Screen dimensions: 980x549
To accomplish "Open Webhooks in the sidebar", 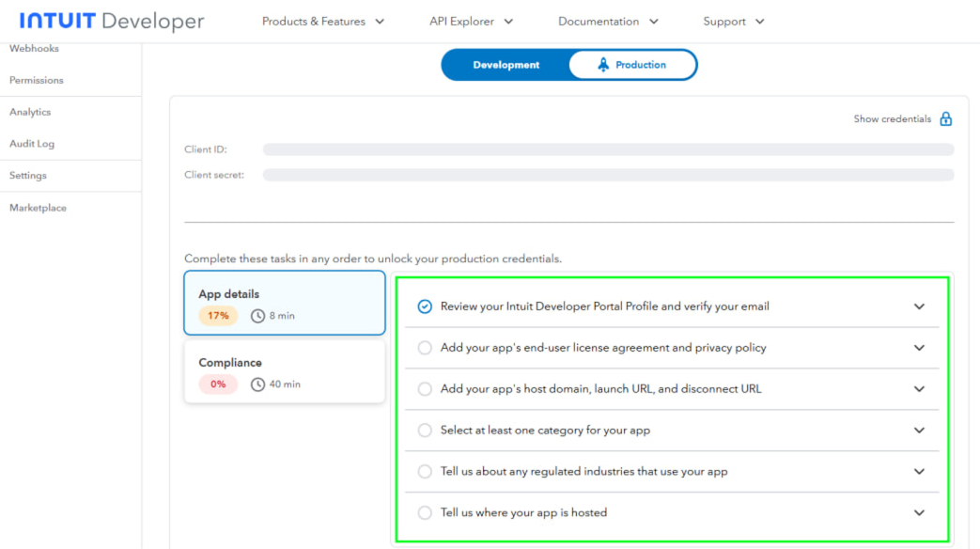I will pos(34,49).
